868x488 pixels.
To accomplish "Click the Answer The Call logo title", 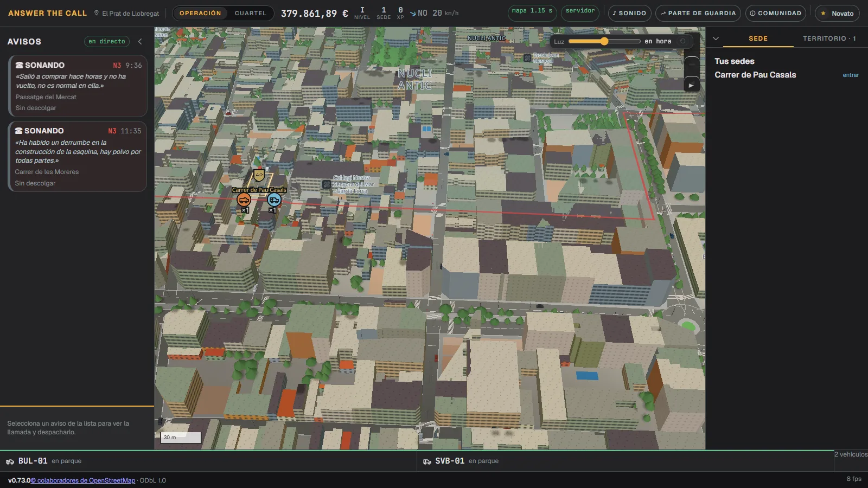I will 47,13.
